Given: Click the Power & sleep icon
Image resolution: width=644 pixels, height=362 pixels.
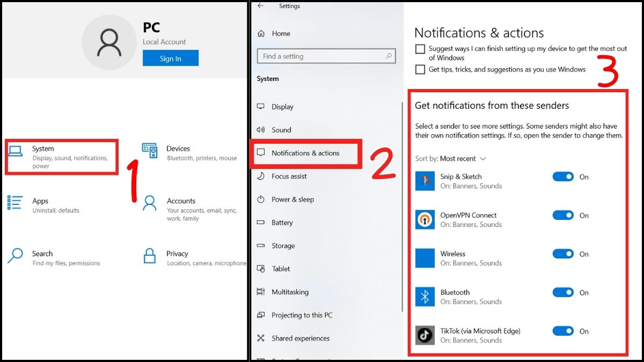Looking at the screenshot, I should pos(261,199).
